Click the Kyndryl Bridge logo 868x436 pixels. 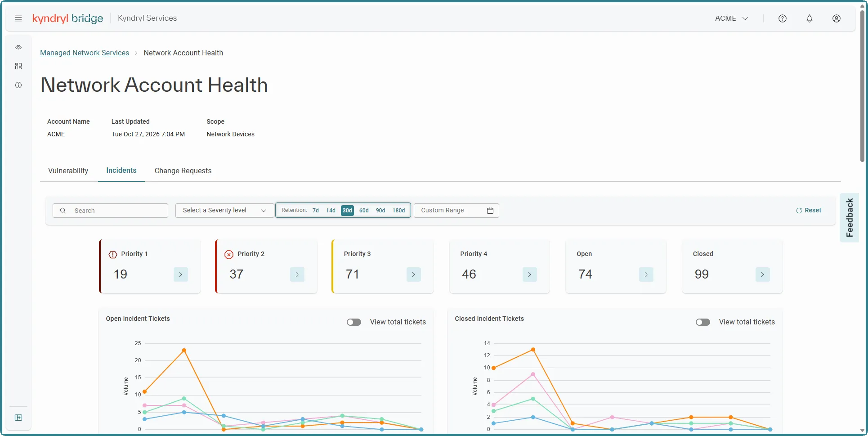67,18
